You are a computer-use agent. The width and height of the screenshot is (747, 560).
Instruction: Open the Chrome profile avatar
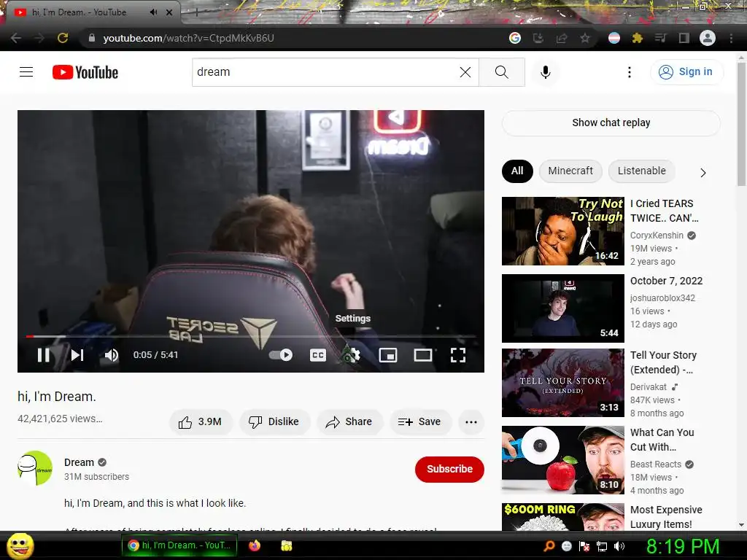708,38
